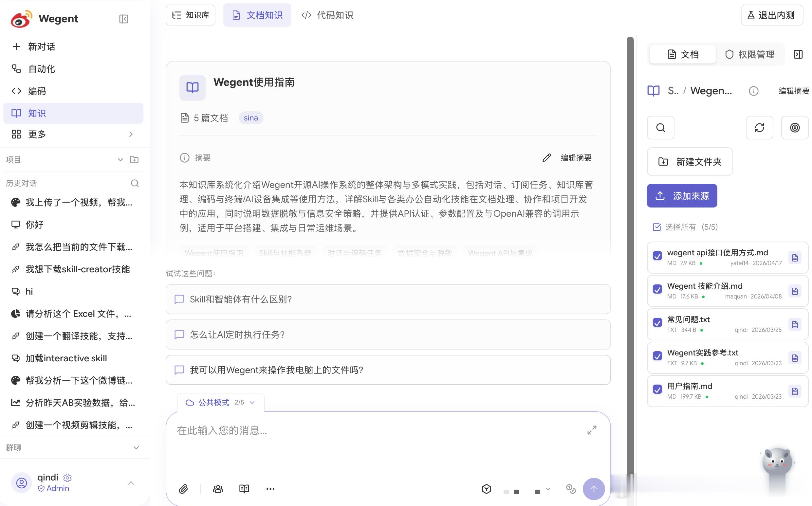
Task: Uncheck wegent api接口使用方式.md checkbox
Action: click(657, 256)
